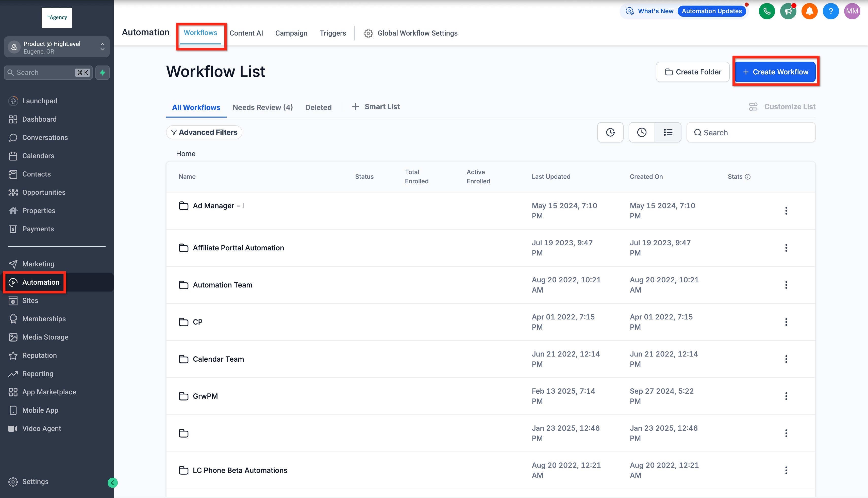Open Advanced Filters options
Screen dimensions: 868x498
pos(204,132)
